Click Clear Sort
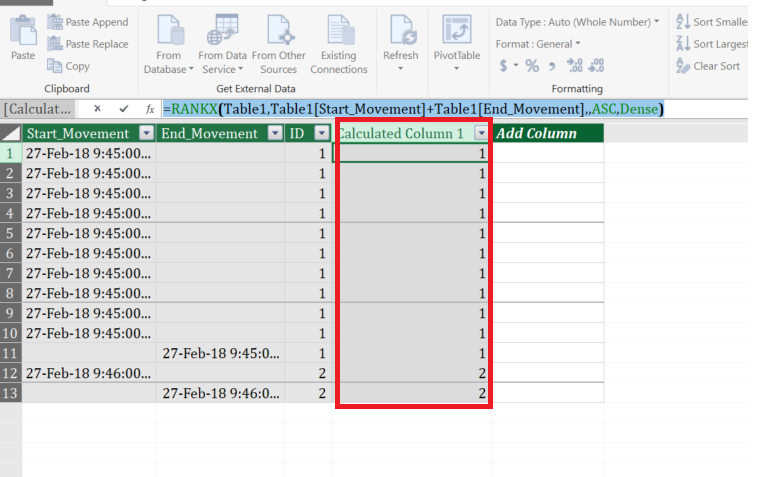The height and width of the screenshot is (477, 757). point(708,66)
